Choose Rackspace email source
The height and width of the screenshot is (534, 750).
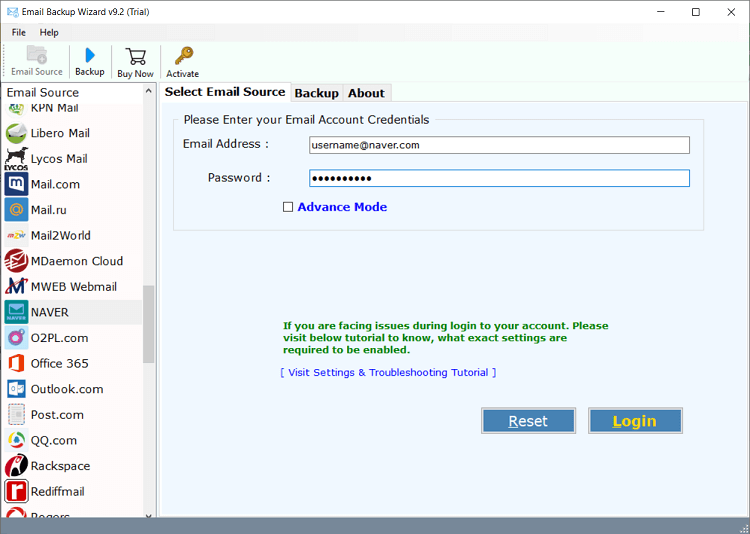pyautogui.click(x=60, y=466)
